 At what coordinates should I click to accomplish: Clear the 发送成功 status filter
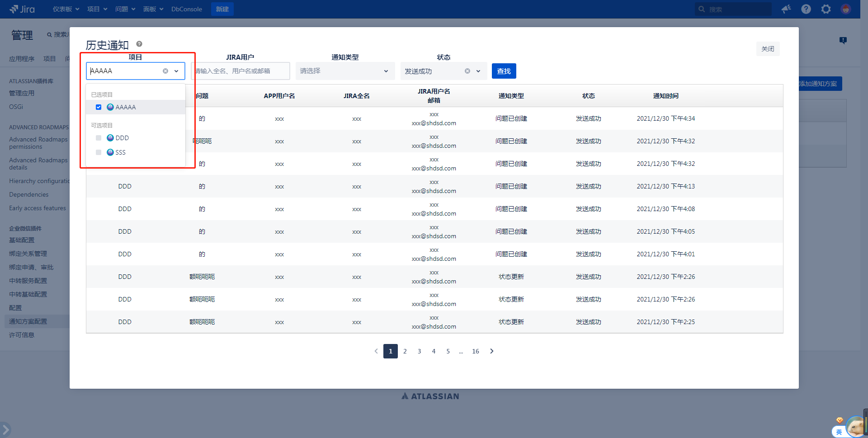click(x=467, y=71)
